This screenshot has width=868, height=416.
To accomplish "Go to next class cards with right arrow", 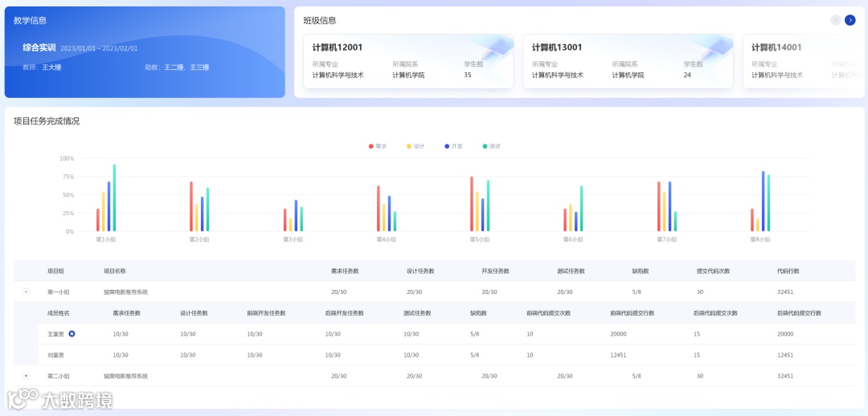I will (850, 20).
